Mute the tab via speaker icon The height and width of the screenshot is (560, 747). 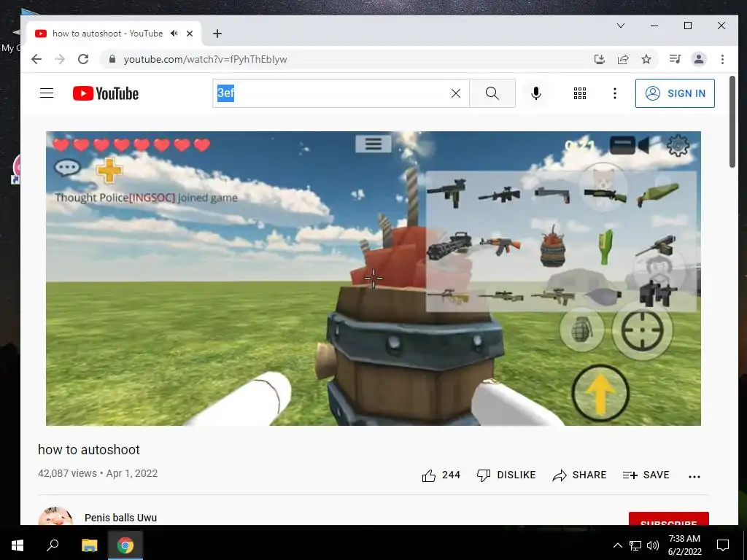click(174, 34)
